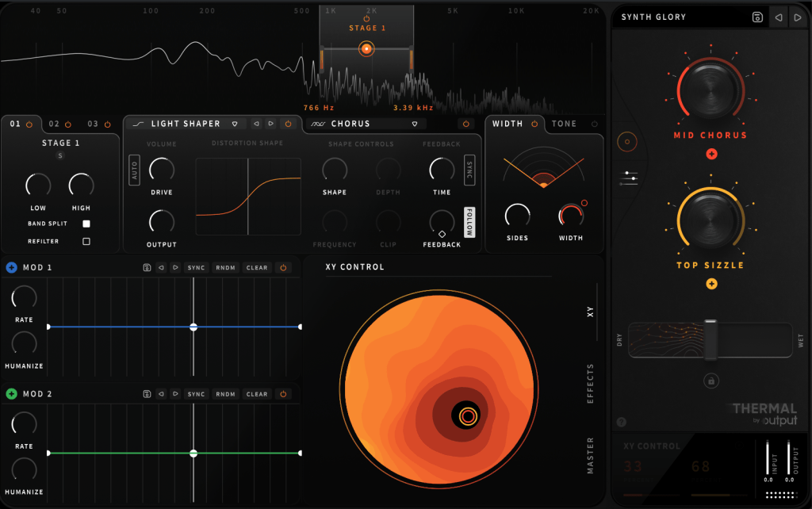Select the stage 02 tab
Image resolution: width=812 pixels, height=509 pixels.
[54, 124]
